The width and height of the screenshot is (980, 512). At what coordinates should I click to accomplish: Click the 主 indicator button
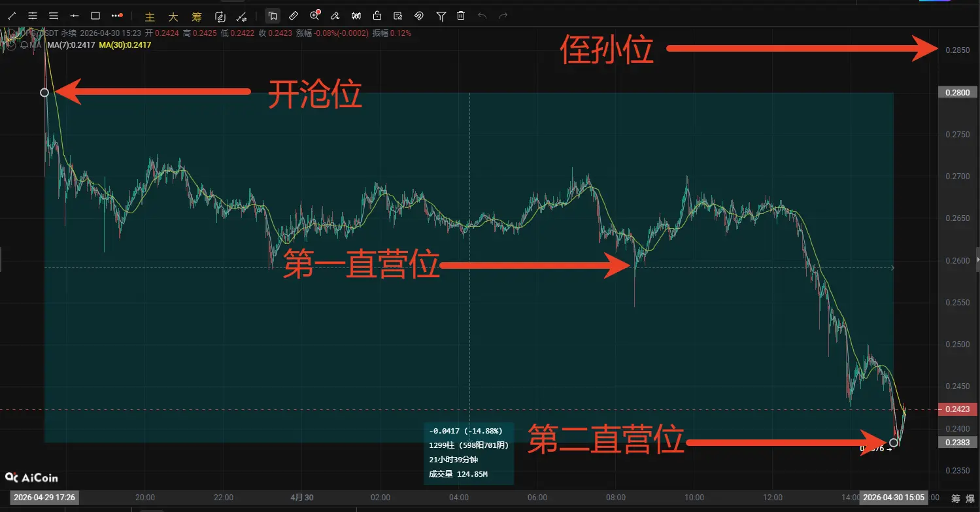(150, 16)
